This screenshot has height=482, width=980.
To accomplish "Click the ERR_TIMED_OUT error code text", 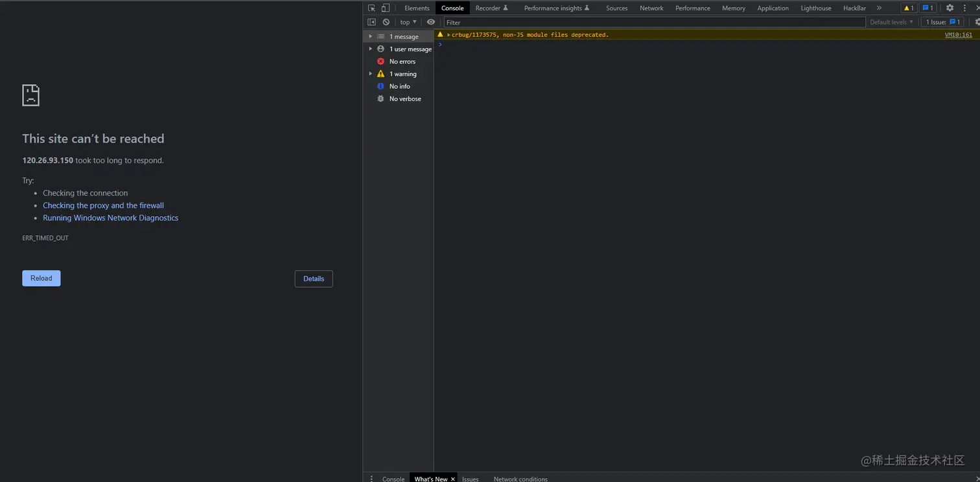I will click(x=45, y=238).
